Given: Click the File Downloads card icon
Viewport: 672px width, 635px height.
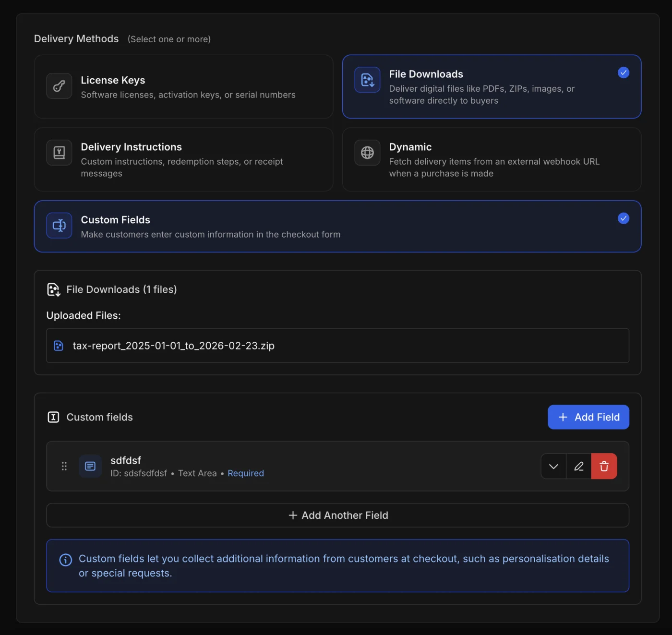Looking at the screenshot, I should [x=367, y=80].
